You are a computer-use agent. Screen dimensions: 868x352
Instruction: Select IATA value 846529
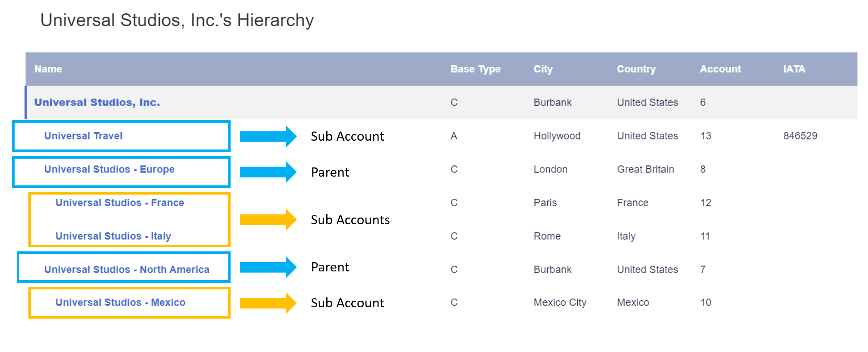[x=800, y=136]
